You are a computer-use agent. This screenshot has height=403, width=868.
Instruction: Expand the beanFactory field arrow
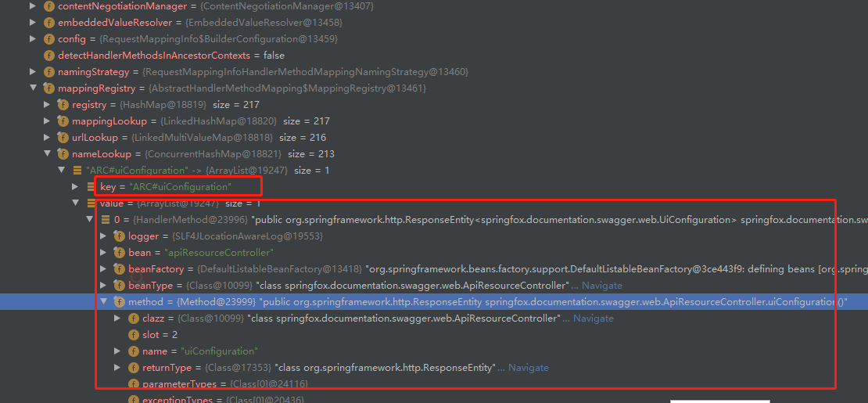point(103,269)
